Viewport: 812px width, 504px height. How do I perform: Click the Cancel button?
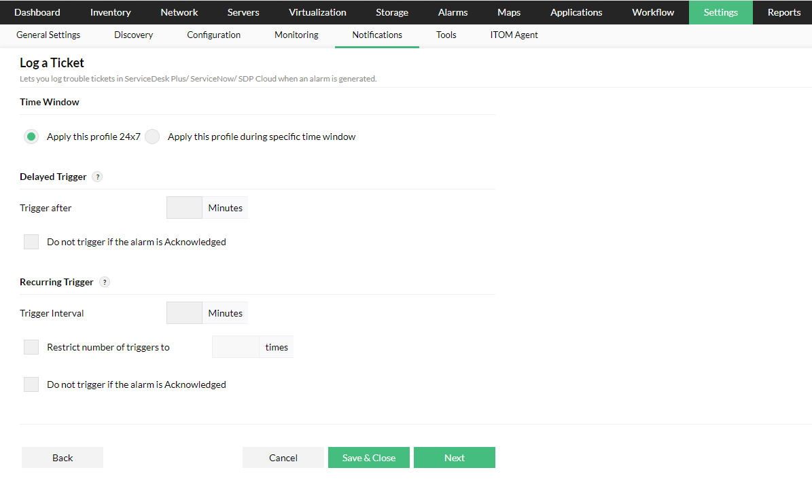tap(283, 458)
